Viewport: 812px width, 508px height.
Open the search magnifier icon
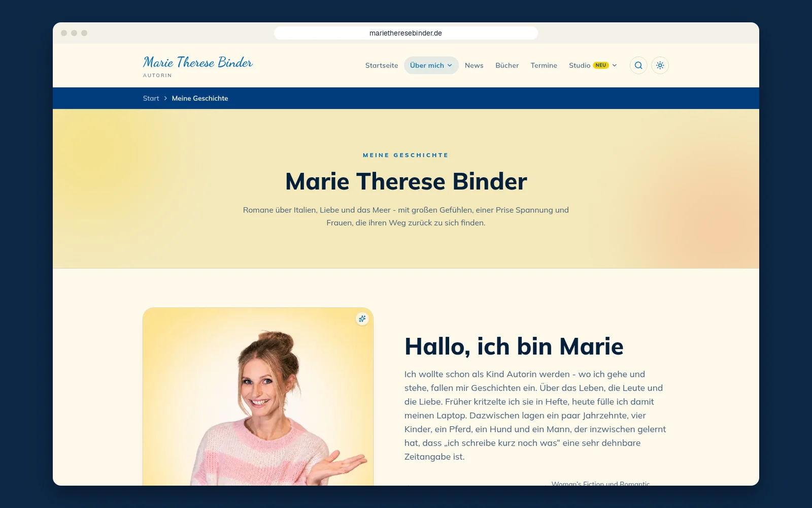(638, 66)
